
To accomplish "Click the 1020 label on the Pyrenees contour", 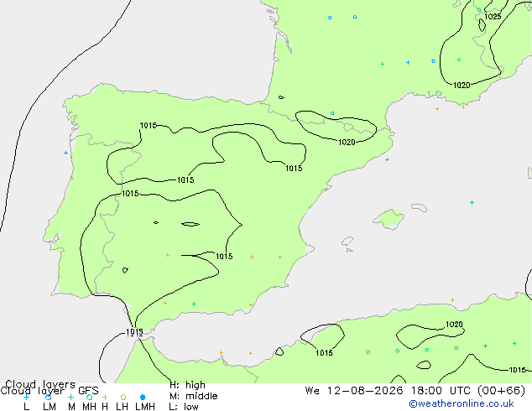I will (x=347, y=142).
